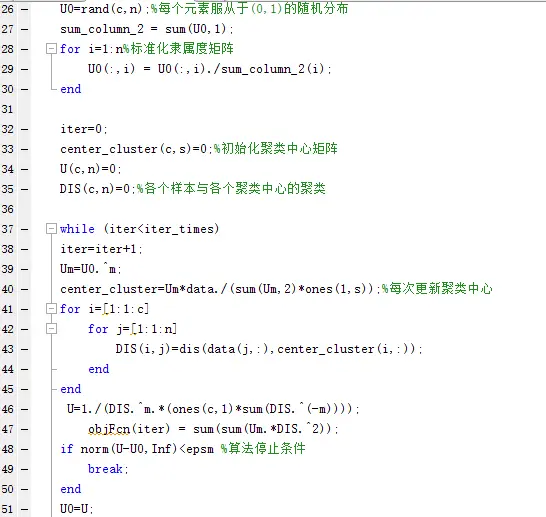Click line number 28

tap(7, 49)
